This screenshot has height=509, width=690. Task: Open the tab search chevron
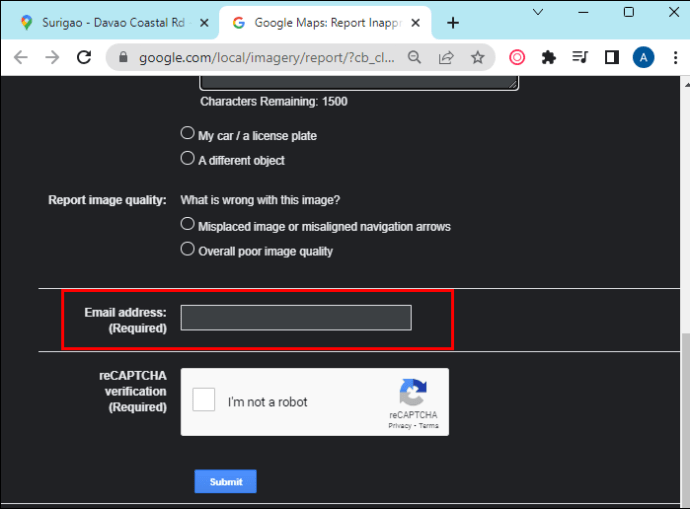tap(538, 12)
